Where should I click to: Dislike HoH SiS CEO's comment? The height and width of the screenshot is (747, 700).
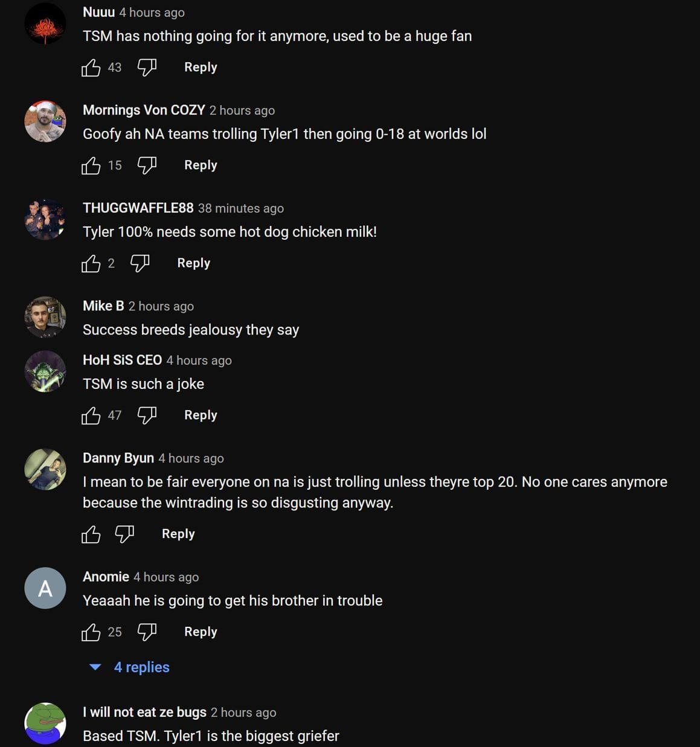click(146, 415)
